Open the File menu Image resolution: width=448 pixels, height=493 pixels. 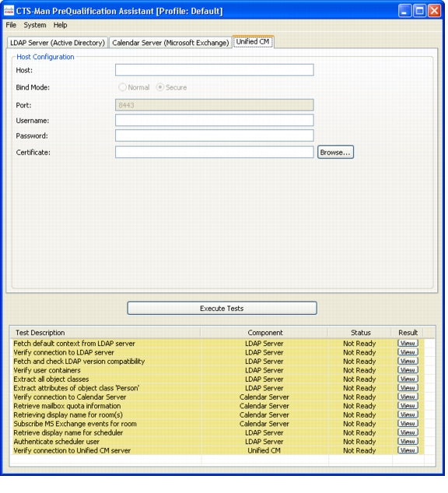coord(11,25)
